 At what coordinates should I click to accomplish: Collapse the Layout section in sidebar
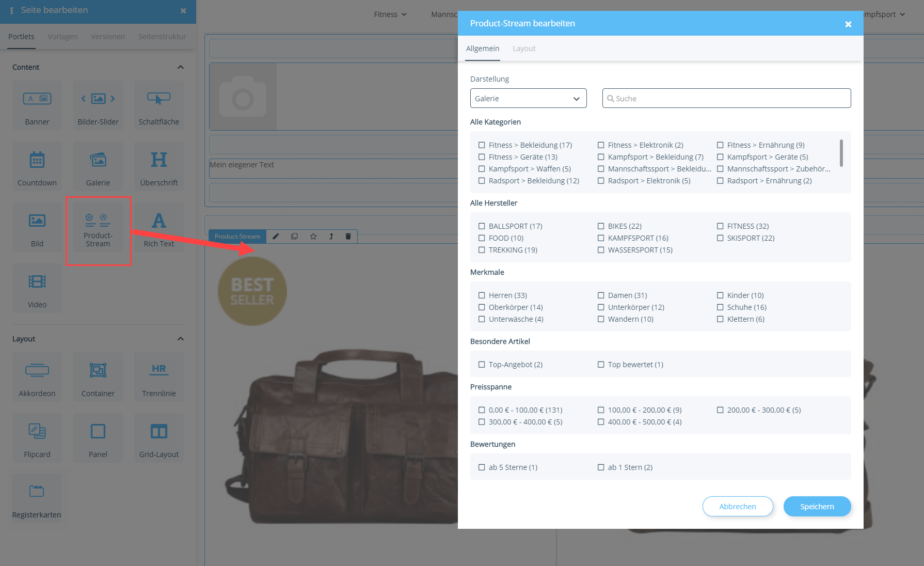181,339
